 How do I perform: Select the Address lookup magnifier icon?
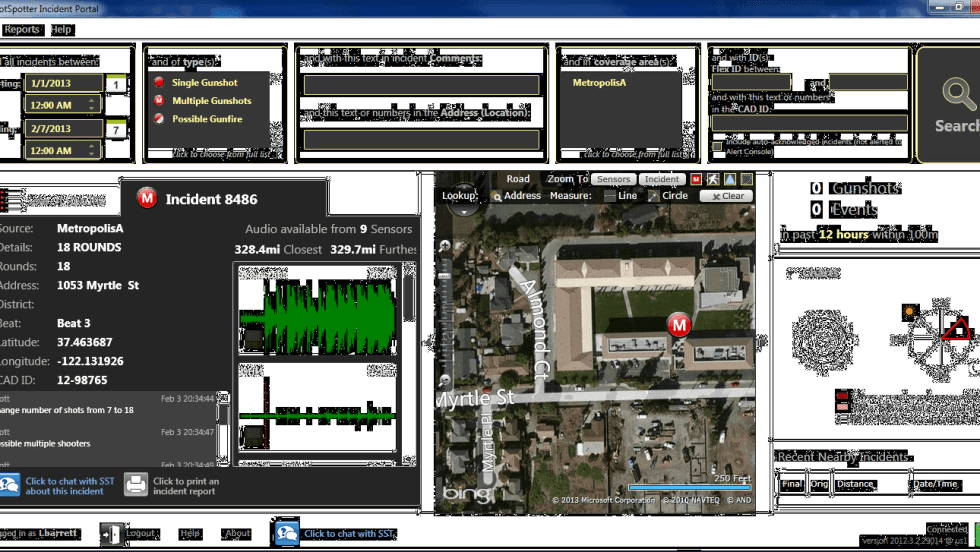(497, 196)
